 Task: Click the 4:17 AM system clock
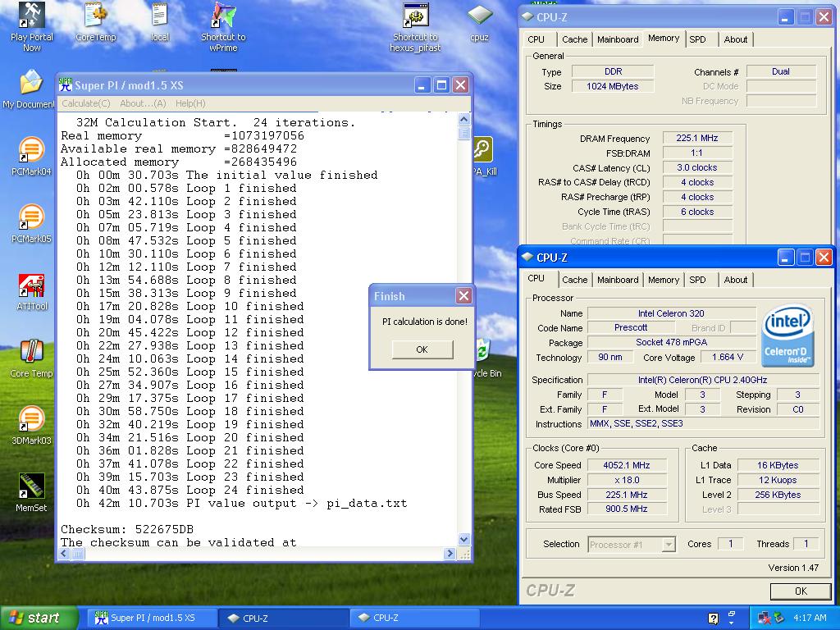[810, 618]
